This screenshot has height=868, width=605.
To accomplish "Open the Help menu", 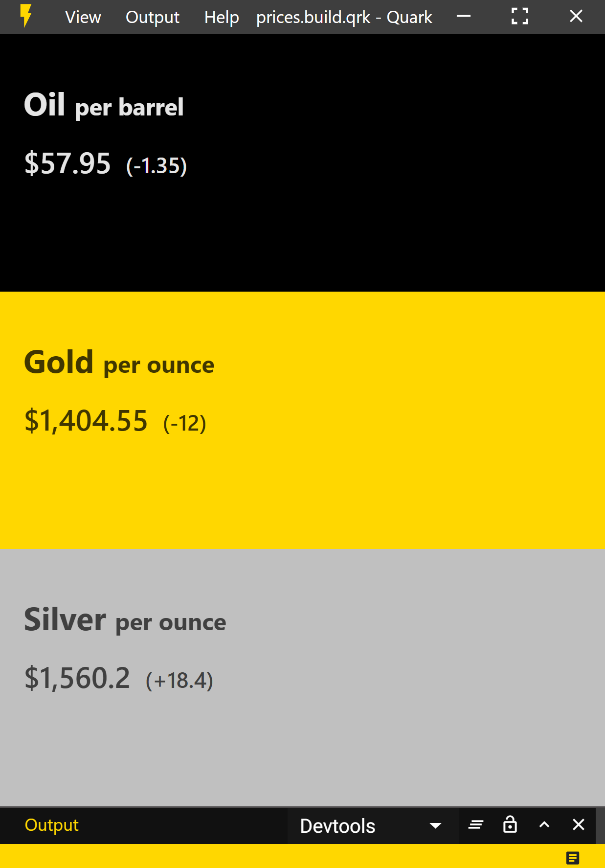I will pyautogui.click(x=222, y=17).
